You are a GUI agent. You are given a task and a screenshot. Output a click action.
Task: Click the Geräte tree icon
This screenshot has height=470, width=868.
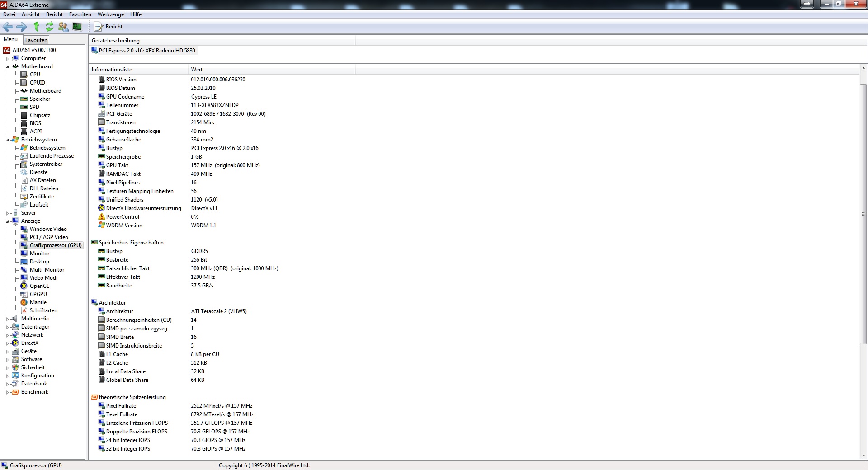tap(15, 351)
